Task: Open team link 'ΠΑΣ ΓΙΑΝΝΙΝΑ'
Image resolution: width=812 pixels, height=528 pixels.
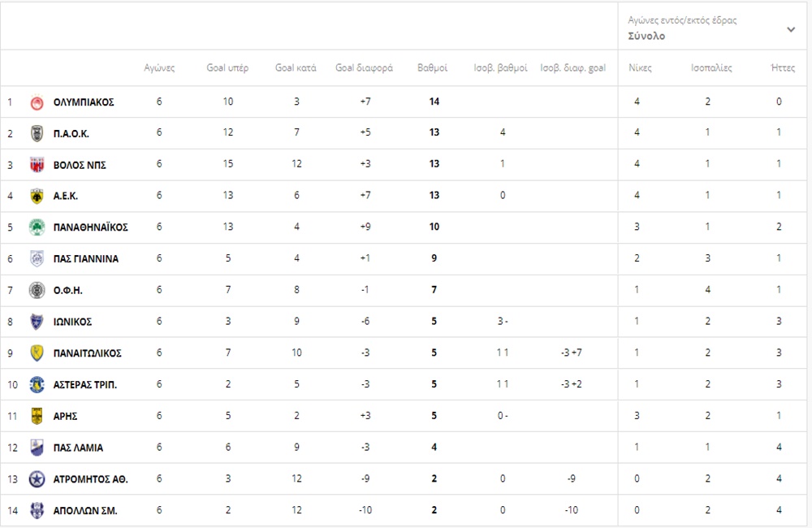Action: [x=86, y=259]
